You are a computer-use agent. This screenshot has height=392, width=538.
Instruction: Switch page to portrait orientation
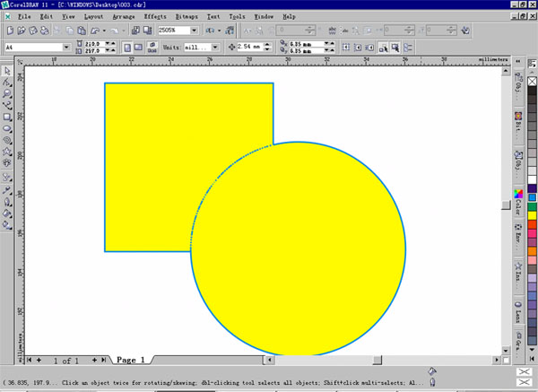coord(127,48)
